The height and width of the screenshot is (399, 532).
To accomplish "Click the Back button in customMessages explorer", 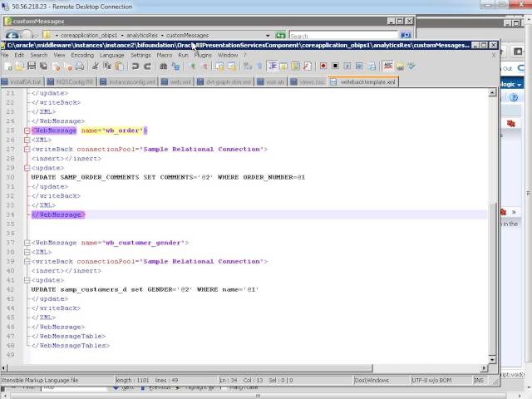I will pos(12,35).
